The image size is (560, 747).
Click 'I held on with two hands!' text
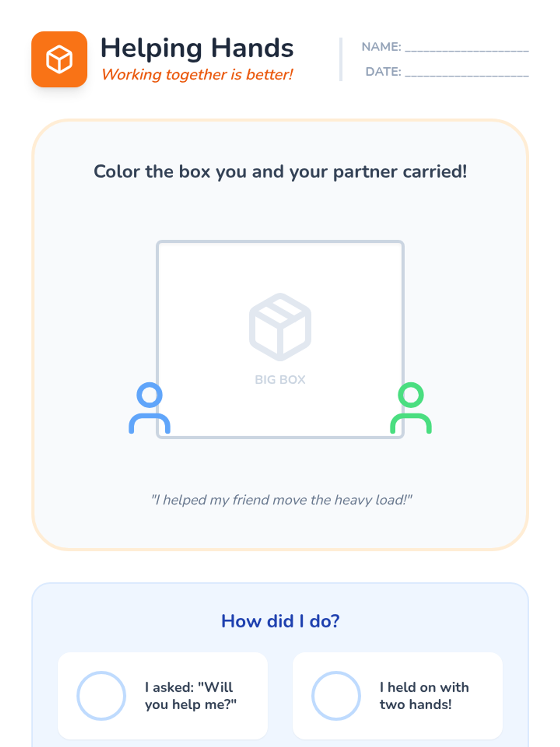tap(424, 696)
